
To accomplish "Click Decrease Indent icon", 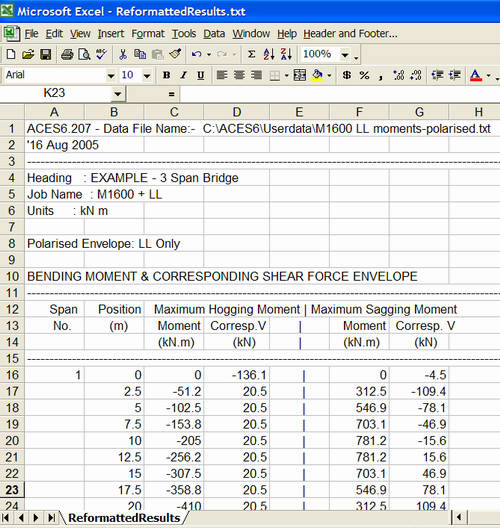I will tap(437, 75).
